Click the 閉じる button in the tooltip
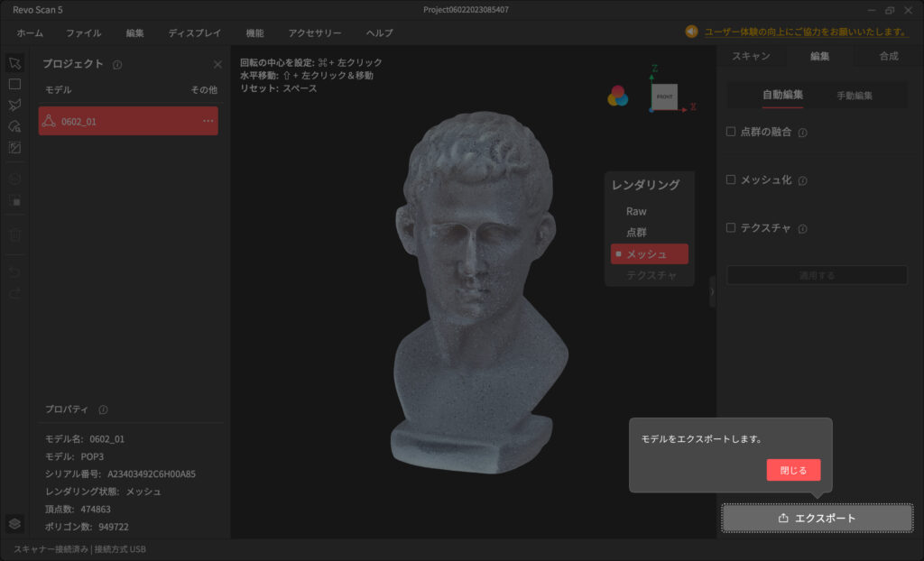 pos(793,470)
